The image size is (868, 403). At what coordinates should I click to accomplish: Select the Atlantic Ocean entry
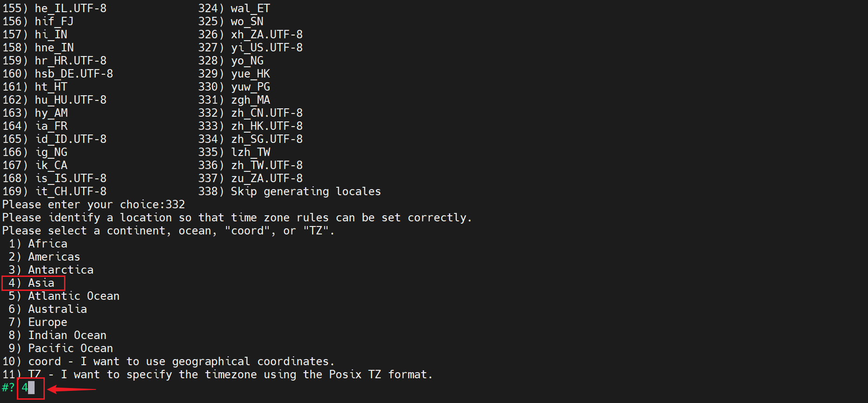coord(73,296)
